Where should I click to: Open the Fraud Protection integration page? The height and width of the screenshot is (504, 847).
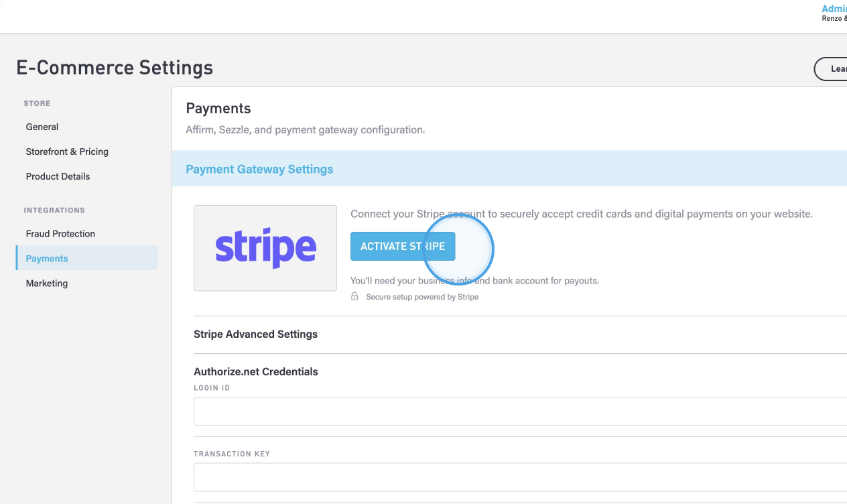pyautogui.click(x=60, y=234)
